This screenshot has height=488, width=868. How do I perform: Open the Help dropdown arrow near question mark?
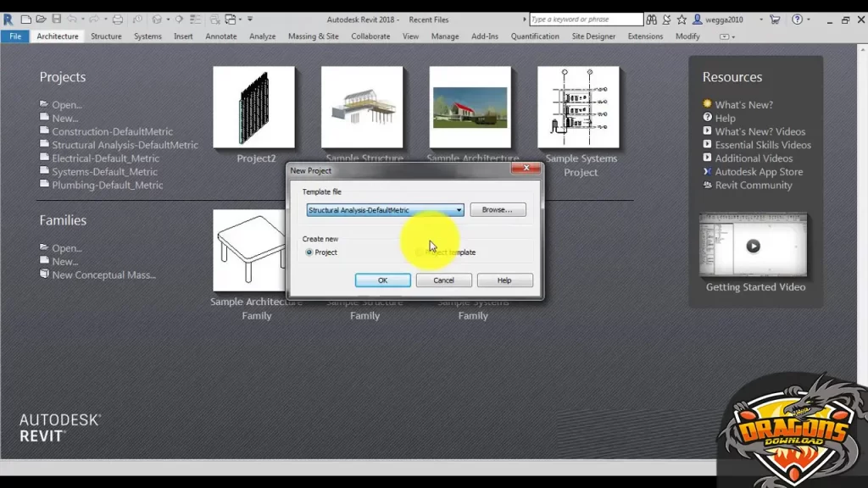click(808, 19)
